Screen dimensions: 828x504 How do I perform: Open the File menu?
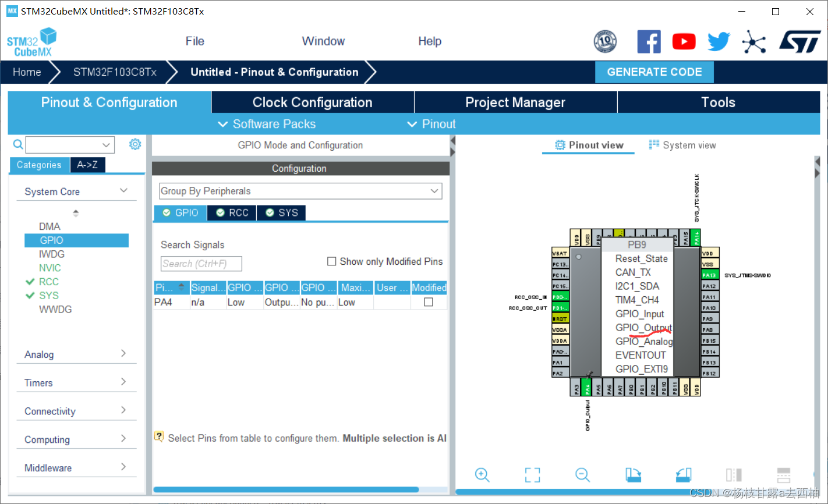[195, 41]
